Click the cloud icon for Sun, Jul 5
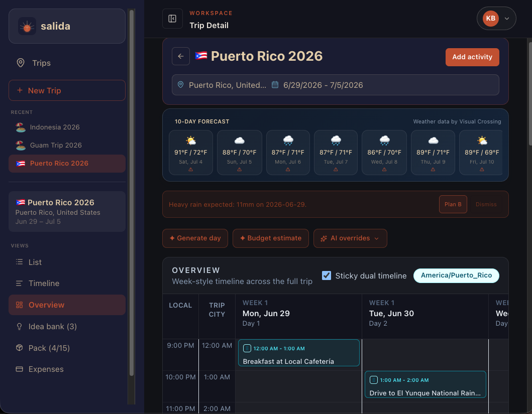532x414 pixels. [240, 141]
